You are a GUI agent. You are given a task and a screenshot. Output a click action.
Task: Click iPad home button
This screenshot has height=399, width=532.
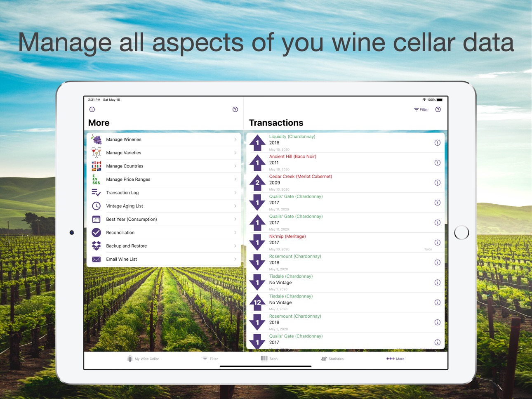tap(461, 233)
